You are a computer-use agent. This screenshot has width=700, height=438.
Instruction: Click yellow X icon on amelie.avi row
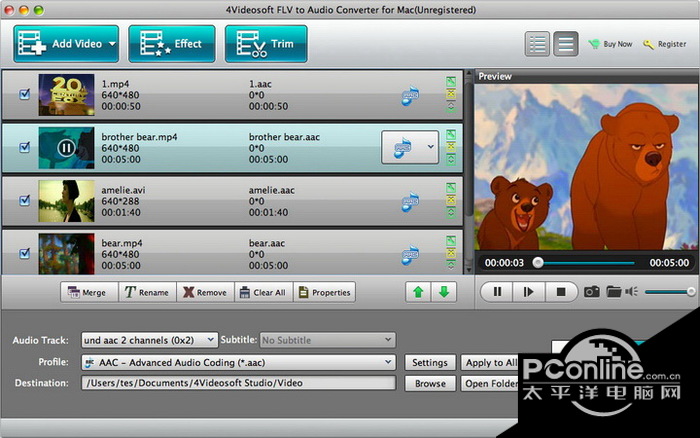pos(451,200)
